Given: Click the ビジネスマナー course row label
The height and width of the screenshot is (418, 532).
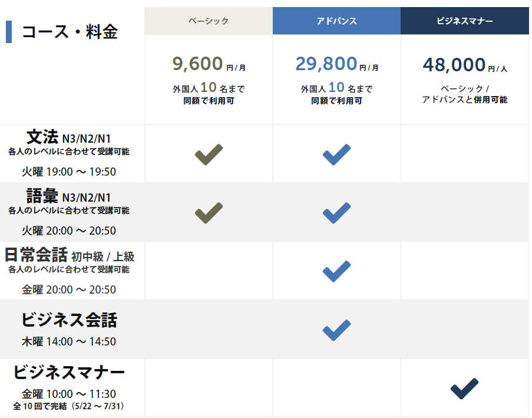Looking at the screenshot, I should tap(69, 373).
